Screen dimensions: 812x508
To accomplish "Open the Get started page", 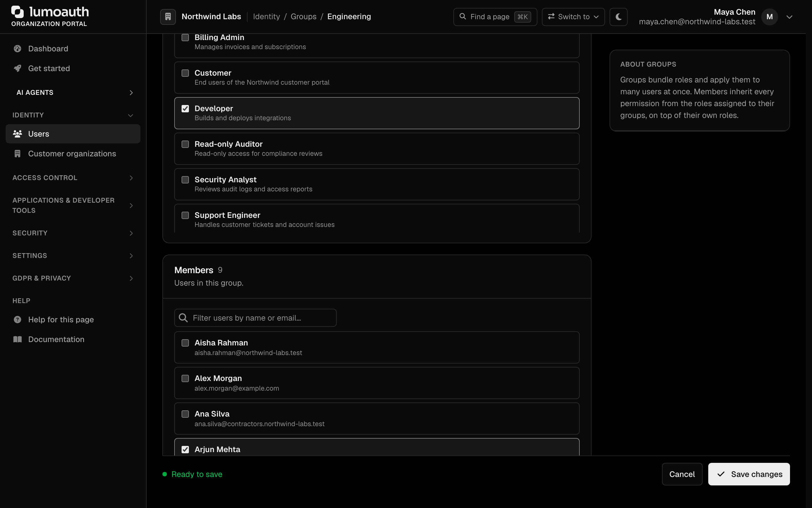I will tap(73, 69).
